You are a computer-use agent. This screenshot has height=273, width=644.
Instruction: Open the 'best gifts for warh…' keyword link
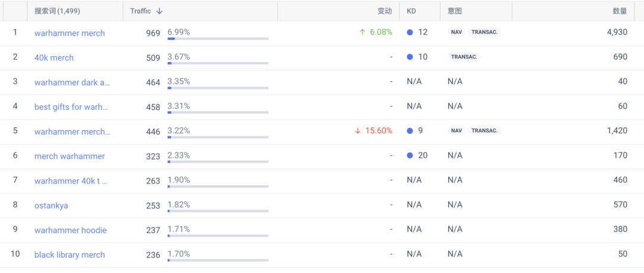pos(71,107)
